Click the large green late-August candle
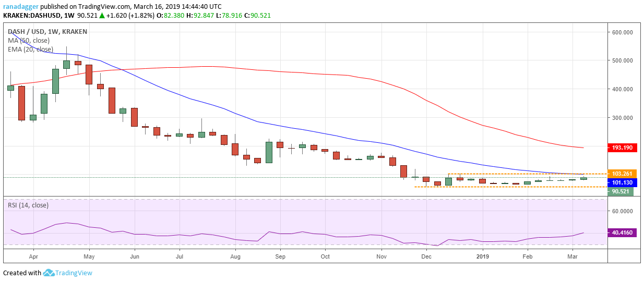Image resolution: width=644 pixels, height=282 pixels. pyautogui.click(x=269, y=152)
